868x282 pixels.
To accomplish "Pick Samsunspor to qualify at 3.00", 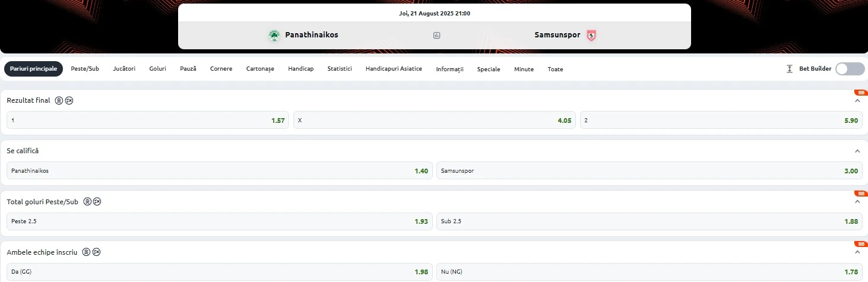I will [649, 170].
